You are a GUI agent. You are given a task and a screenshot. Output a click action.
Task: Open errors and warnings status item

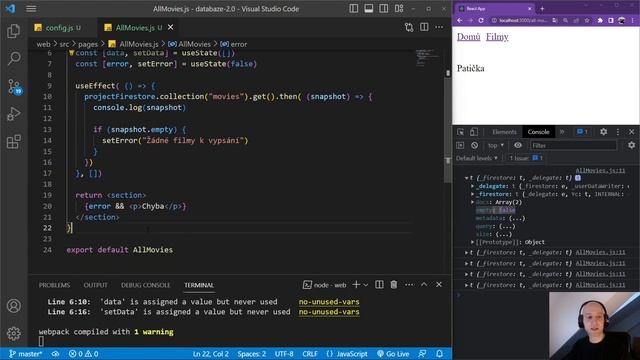tap(83, 354)
